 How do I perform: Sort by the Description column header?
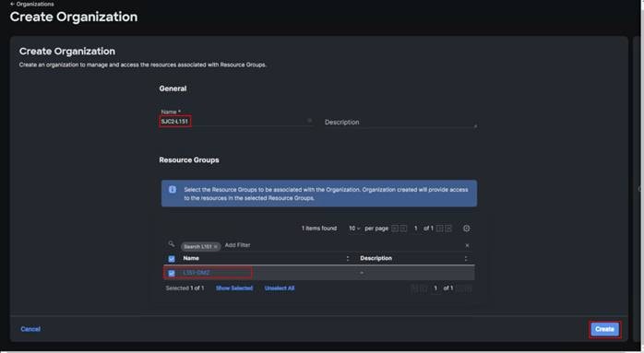coord(376,258)
